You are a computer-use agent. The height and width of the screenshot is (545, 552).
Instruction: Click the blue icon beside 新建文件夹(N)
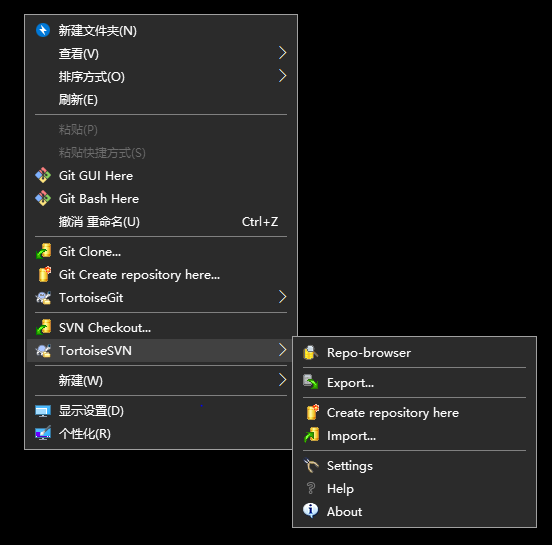(43, 30)
